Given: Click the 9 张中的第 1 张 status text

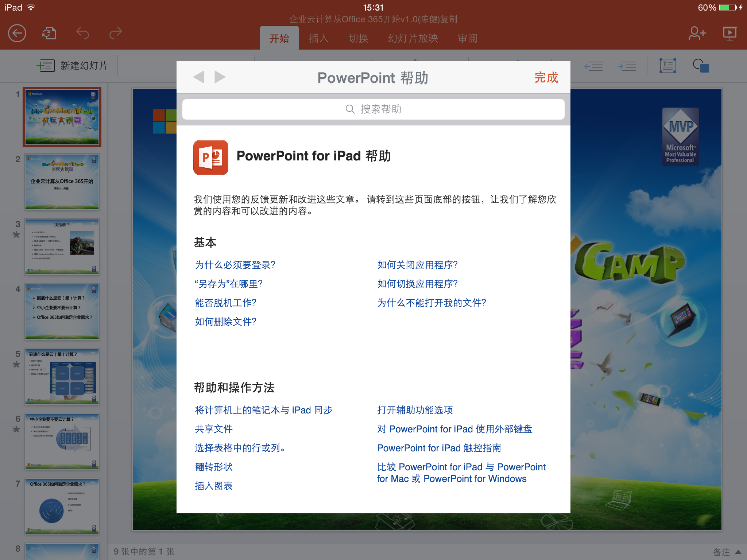Looking at the screenshot, I should click(x=144, y=552).
